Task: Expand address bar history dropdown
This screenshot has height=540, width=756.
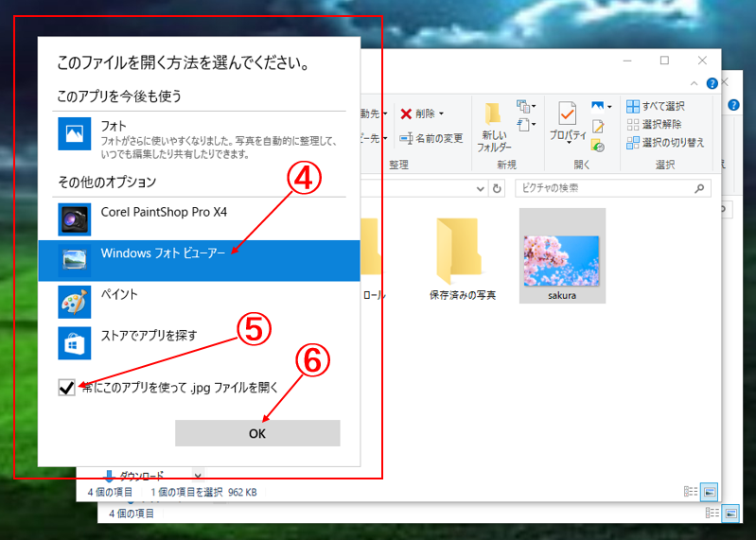Action: 481,189
